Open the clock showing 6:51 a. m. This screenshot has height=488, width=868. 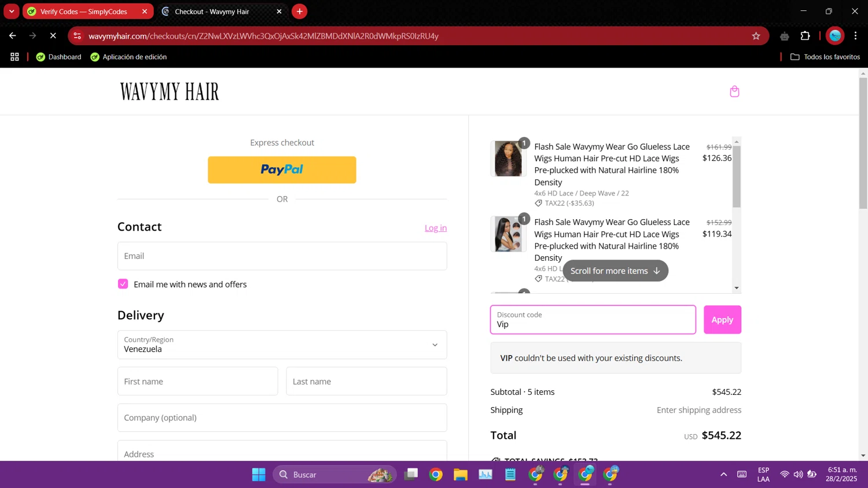pos(842,475)
